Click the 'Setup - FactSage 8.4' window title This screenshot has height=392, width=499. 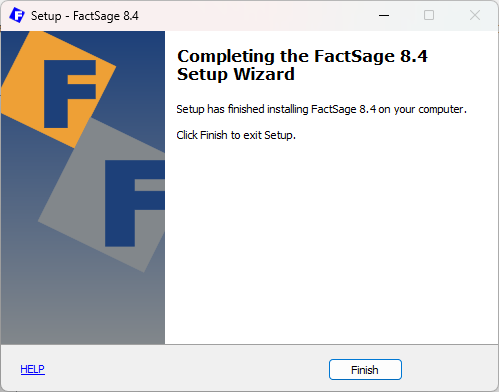tap(85, 16)
